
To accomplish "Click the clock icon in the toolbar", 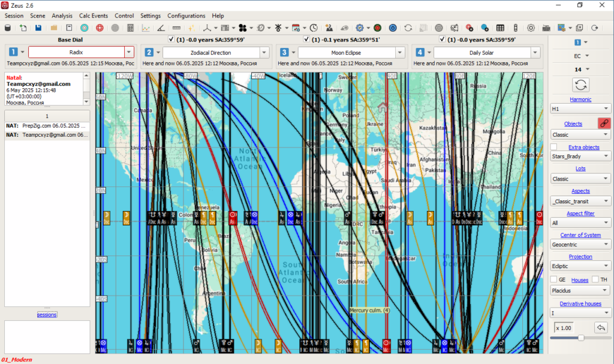I will pos(314,28).
